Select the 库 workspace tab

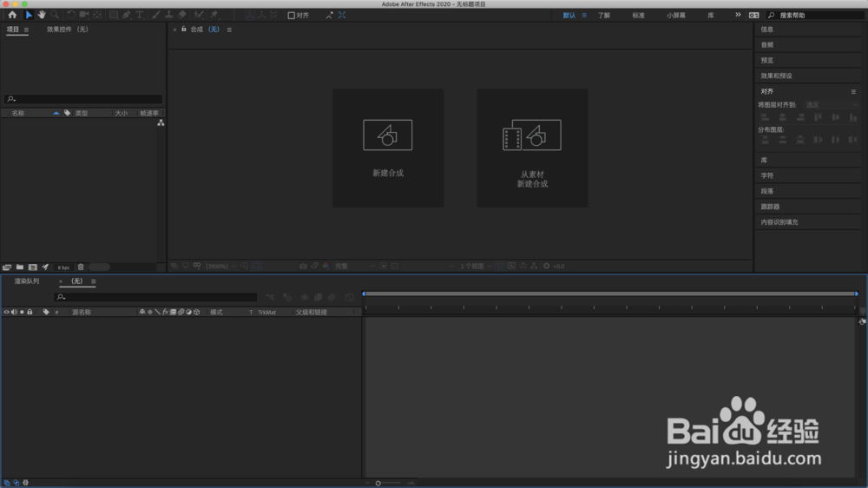pyautogui.click(x=711, y=16)
